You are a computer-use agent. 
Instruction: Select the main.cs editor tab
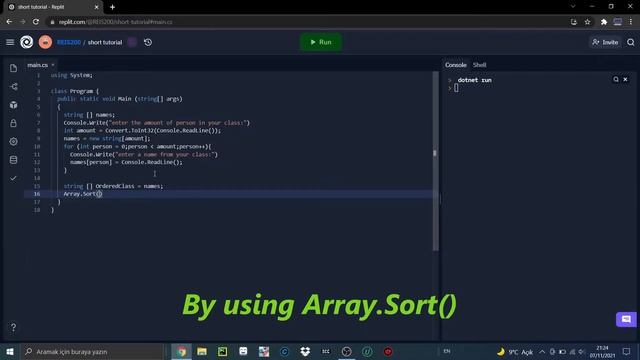click(38, 65)
